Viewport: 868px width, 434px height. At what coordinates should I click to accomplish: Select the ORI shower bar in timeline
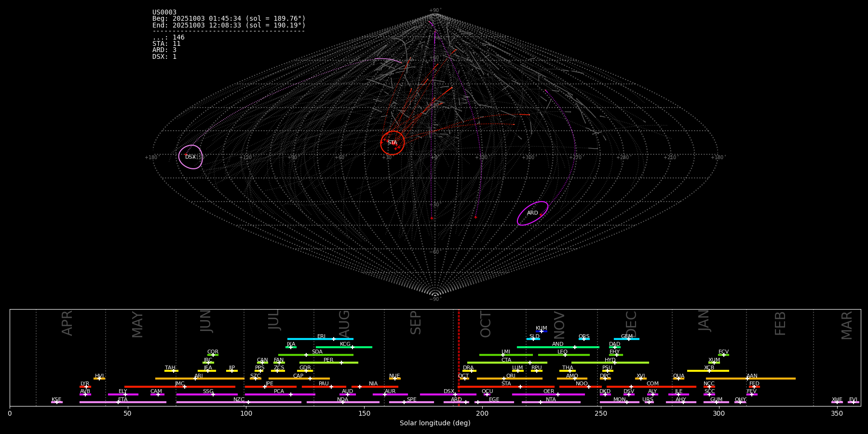click(x=510, y=379)
